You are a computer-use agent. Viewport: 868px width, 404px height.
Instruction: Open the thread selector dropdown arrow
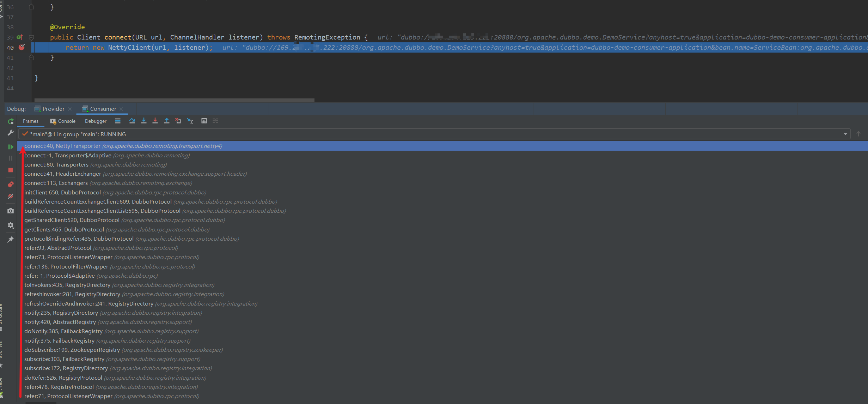[x=845, y=134]
